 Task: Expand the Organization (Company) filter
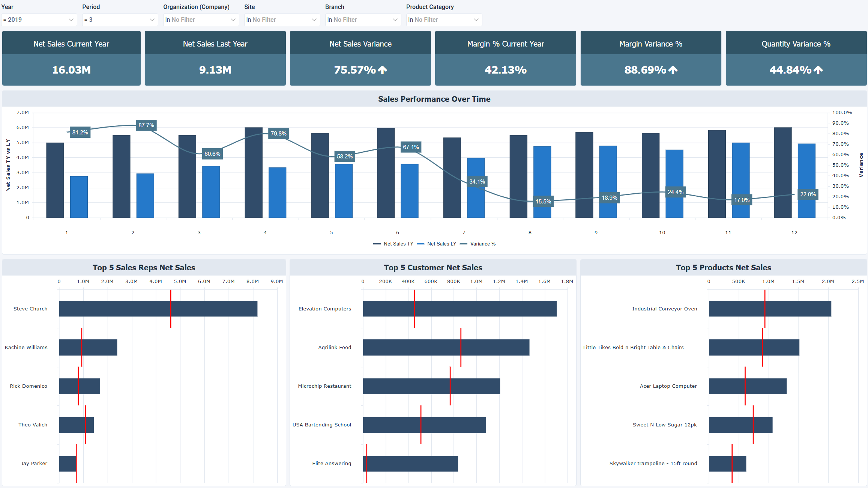click(x=201, y=20)
